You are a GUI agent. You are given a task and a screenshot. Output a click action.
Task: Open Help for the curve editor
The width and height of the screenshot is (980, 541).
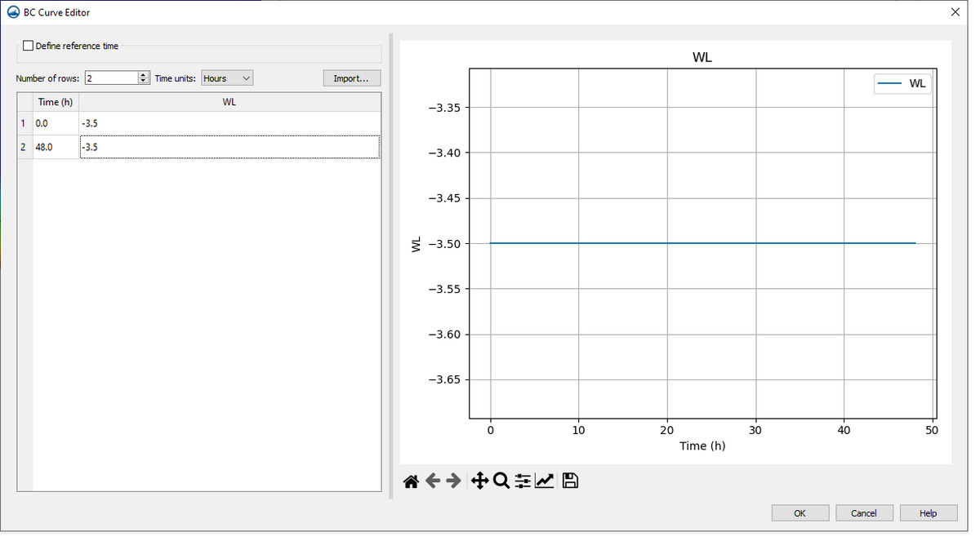coord(928,512)
